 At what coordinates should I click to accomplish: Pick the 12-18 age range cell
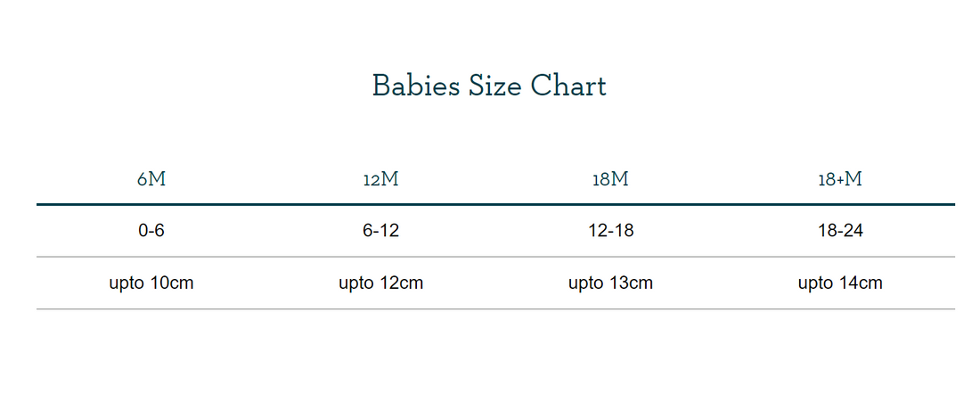coord(610,231)
